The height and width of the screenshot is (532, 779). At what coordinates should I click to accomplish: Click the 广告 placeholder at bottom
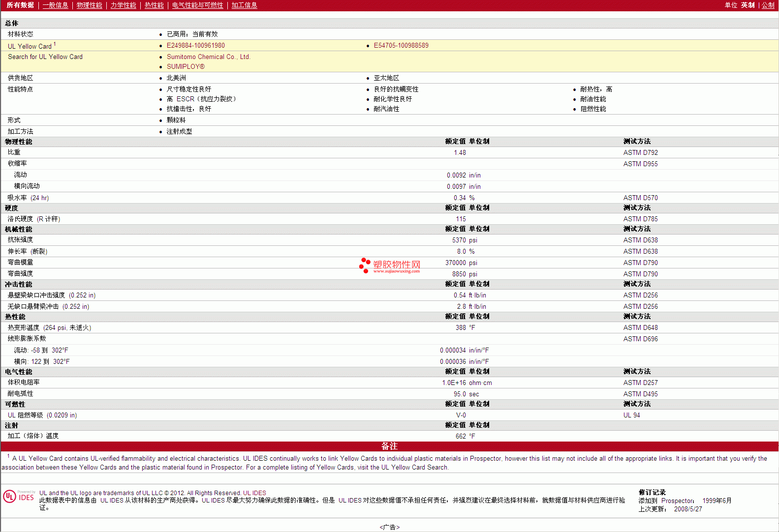click(389, 527)
